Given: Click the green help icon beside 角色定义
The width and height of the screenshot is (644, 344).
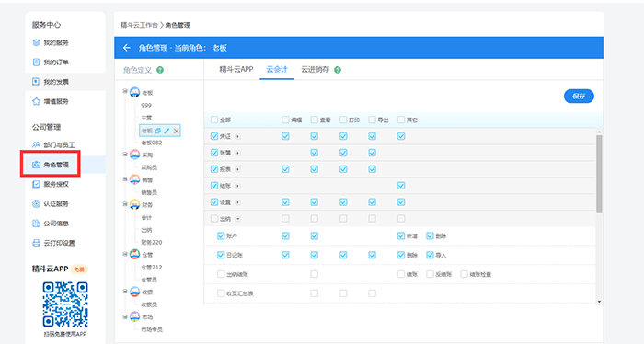Looking at the screenshot, I should click(x=160, y=70).
